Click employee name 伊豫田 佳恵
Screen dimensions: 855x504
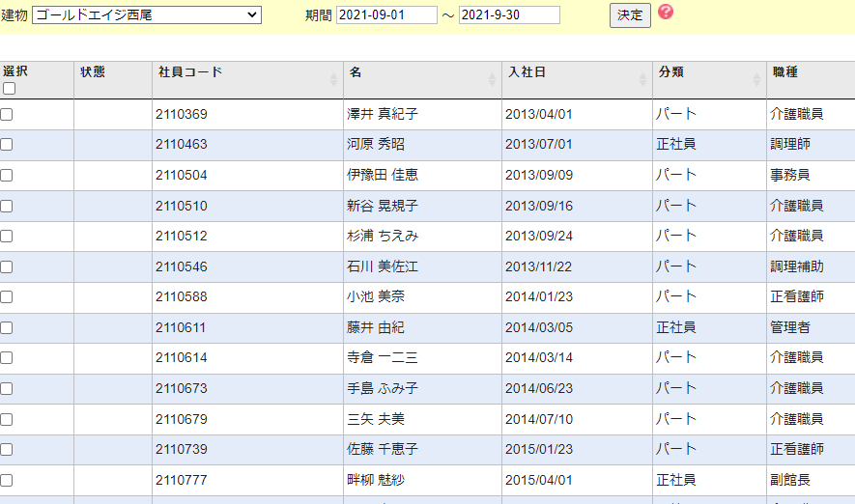pos(383,176)
